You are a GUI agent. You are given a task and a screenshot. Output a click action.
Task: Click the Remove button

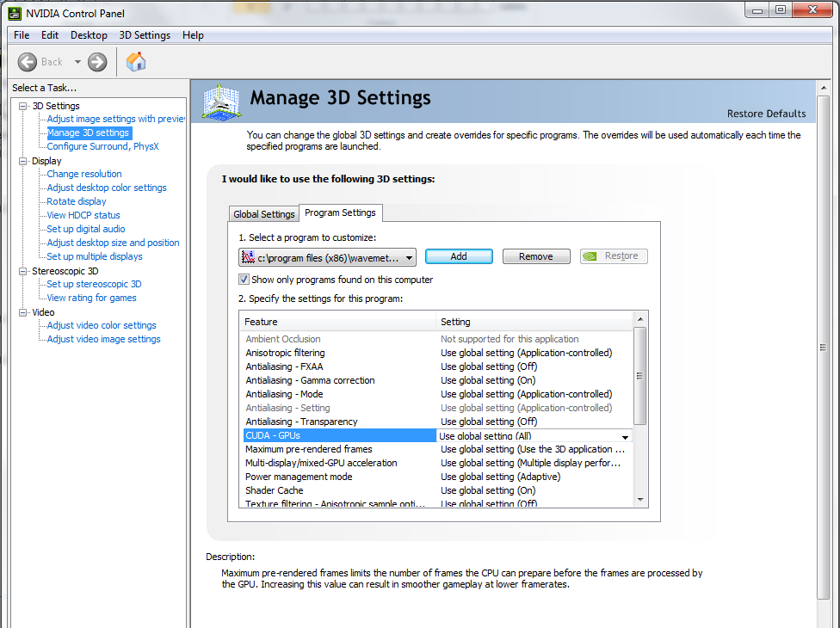coord(535,256)
